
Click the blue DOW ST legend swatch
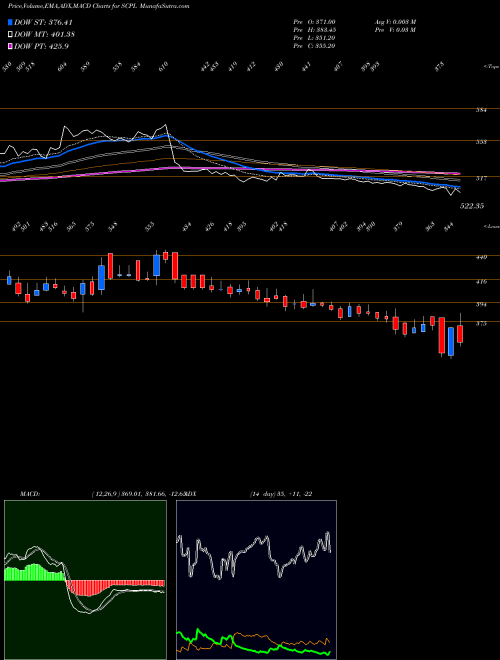10,22
